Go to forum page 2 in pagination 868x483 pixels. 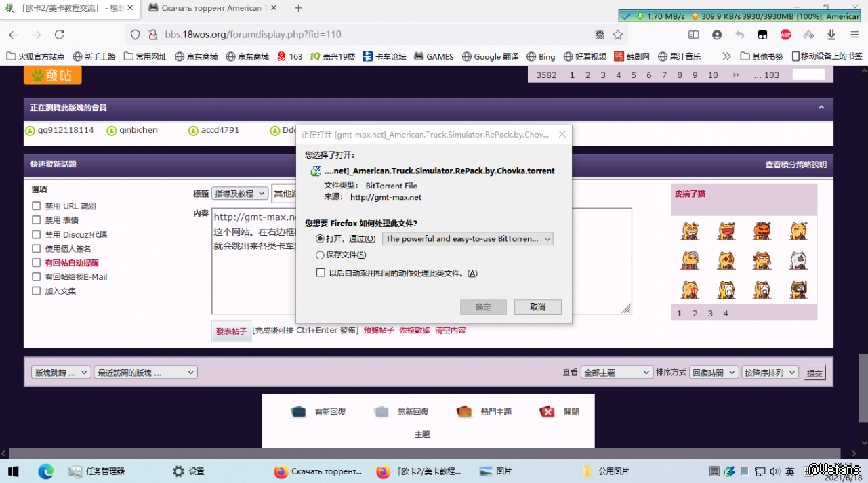[x=587, y=75]
